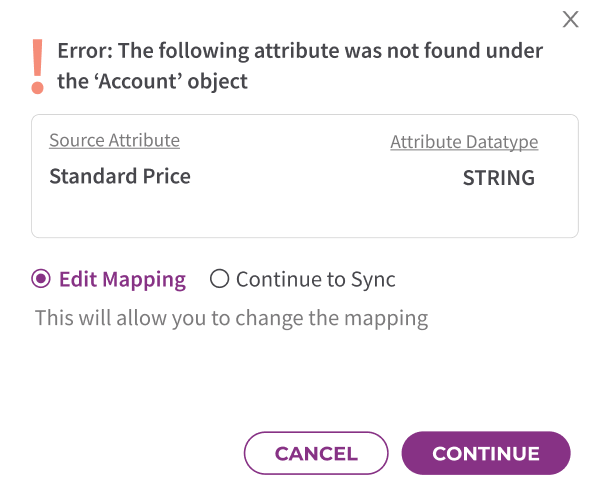
Task: Cancel the mapping error dialog
Action: (316, 453)
